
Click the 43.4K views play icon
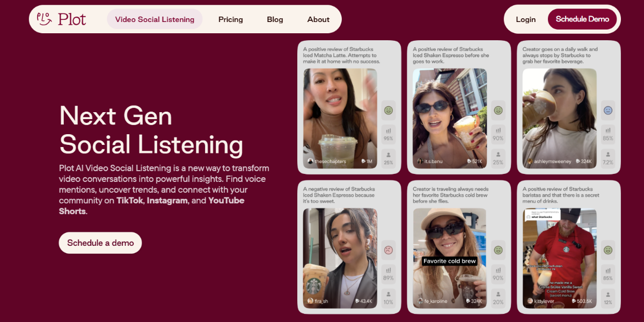tap(357, 301)
